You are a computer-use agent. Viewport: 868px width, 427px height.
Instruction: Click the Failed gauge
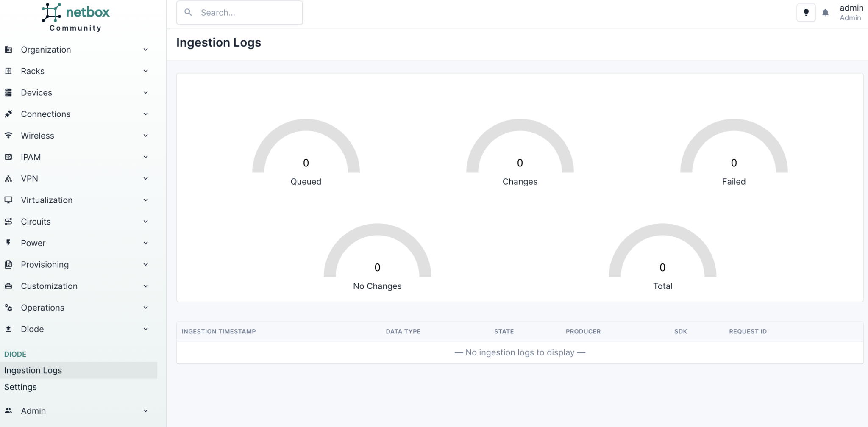click(x=733, y=163)
